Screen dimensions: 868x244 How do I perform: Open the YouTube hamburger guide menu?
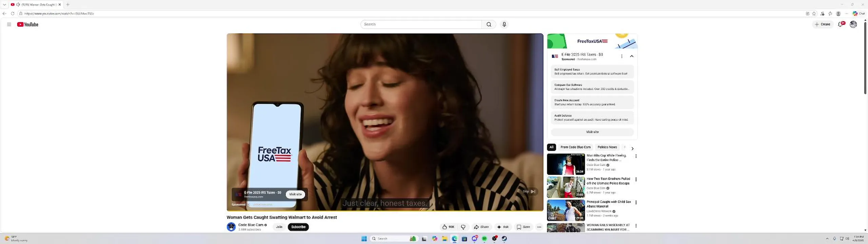click(9, 24)
